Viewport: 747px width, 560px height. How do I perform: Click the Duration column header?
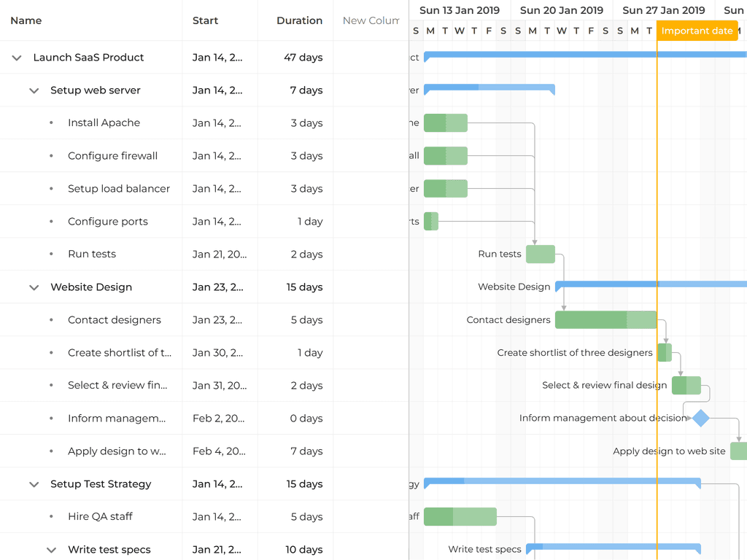[299, 20]
